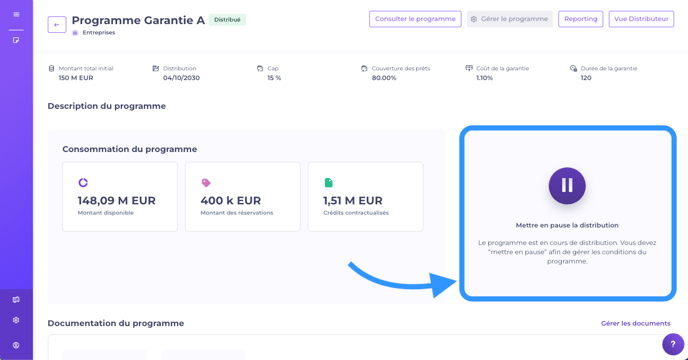Open settings gear in sidebar
This screenshot has width=688, height=360.
coord(16,320)
